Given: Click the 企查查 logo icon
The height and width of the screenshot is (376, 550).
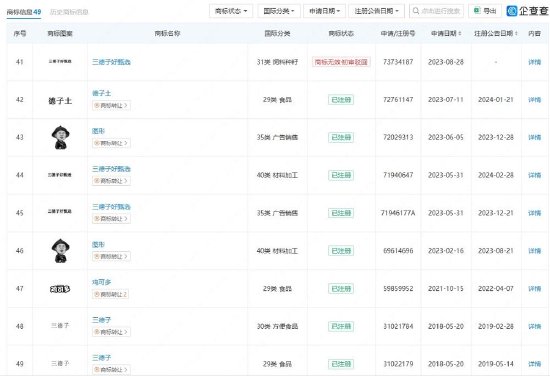Looking at the screenshot, I should (512, 11).
